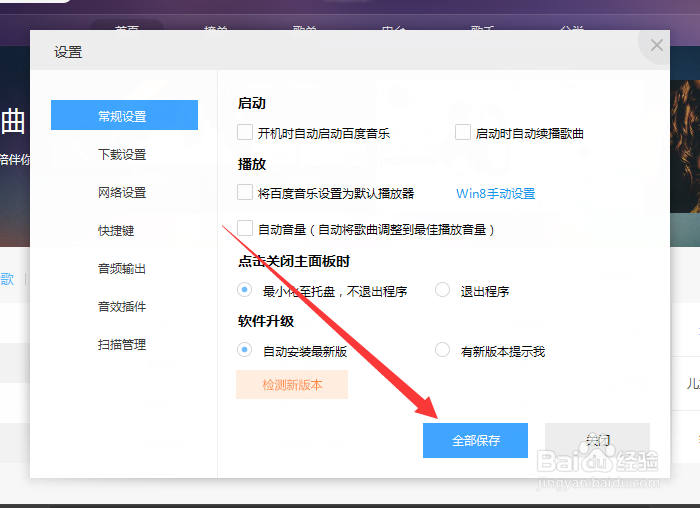
Task: Check 将百度音乐设置为默认播放器
Action: (x=245, y=192)
